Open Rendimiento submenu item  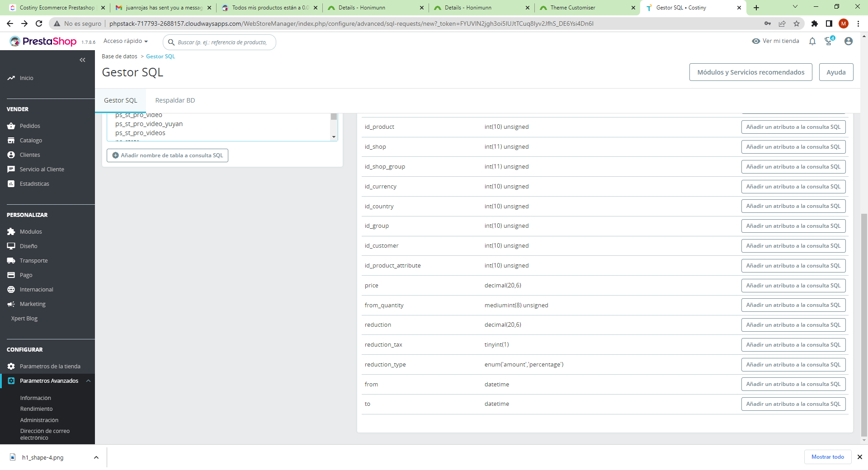coord(36,409)
